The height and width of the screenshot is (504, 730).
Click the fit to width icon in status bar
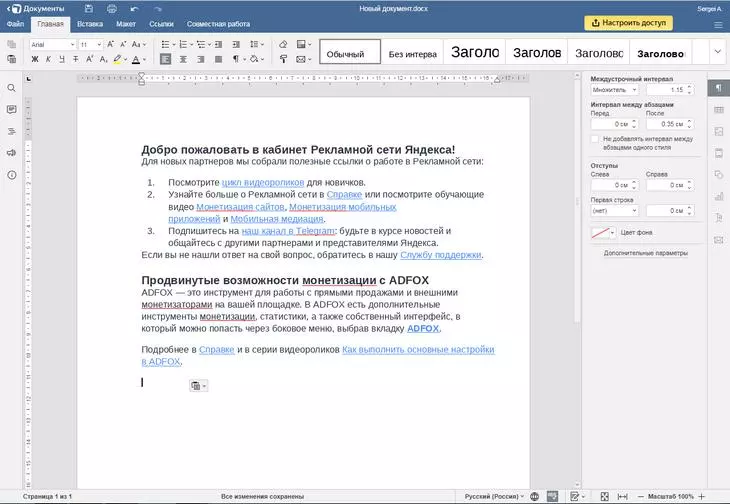622,497
